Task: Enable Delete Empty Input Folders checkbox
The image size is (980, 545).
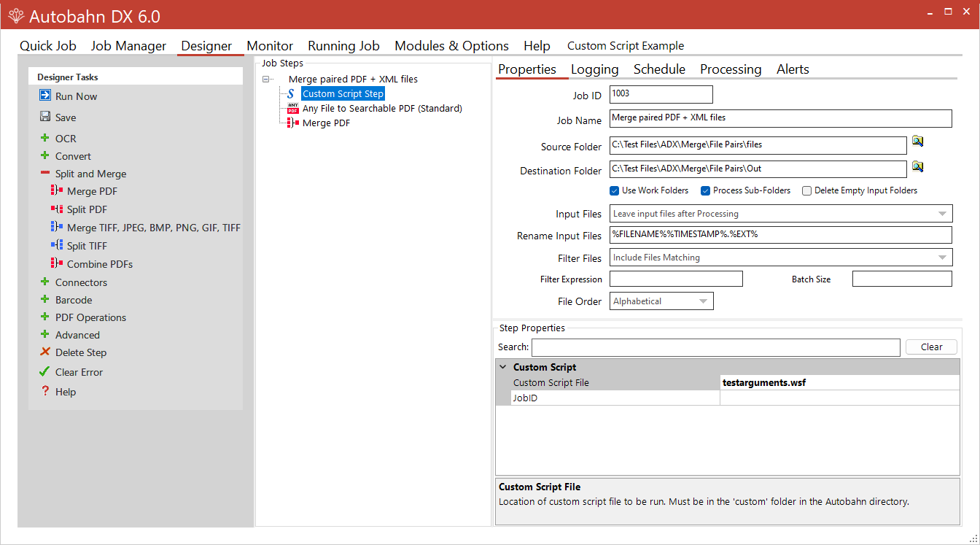Action: tap(806, 190)
